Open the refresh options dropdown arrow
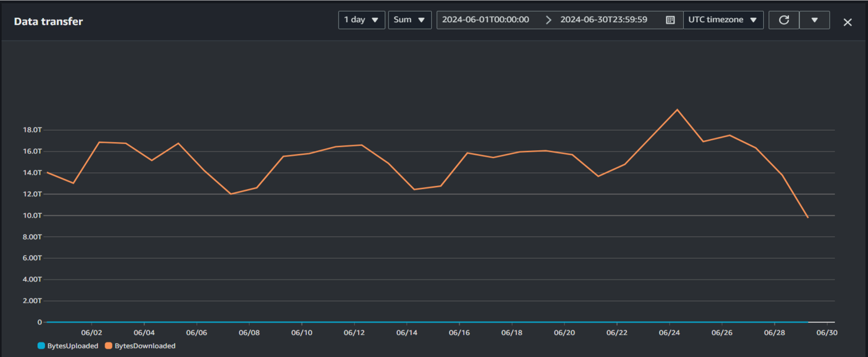 [814, 20]
